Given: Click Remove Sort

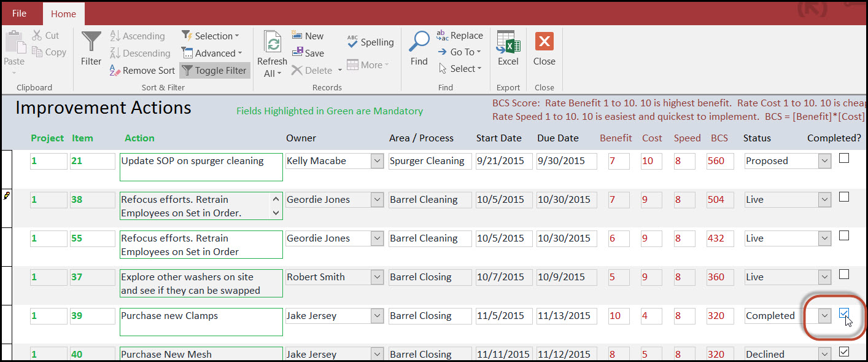Looking at the screenshot, I should tap(142, 71).
